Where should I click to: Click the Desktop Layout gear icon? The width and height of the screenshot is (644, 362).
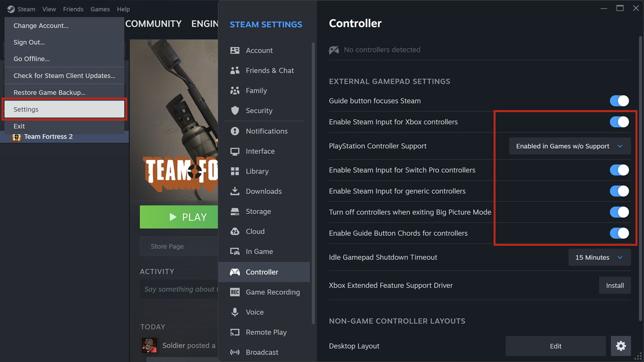[x=620, y=346]
